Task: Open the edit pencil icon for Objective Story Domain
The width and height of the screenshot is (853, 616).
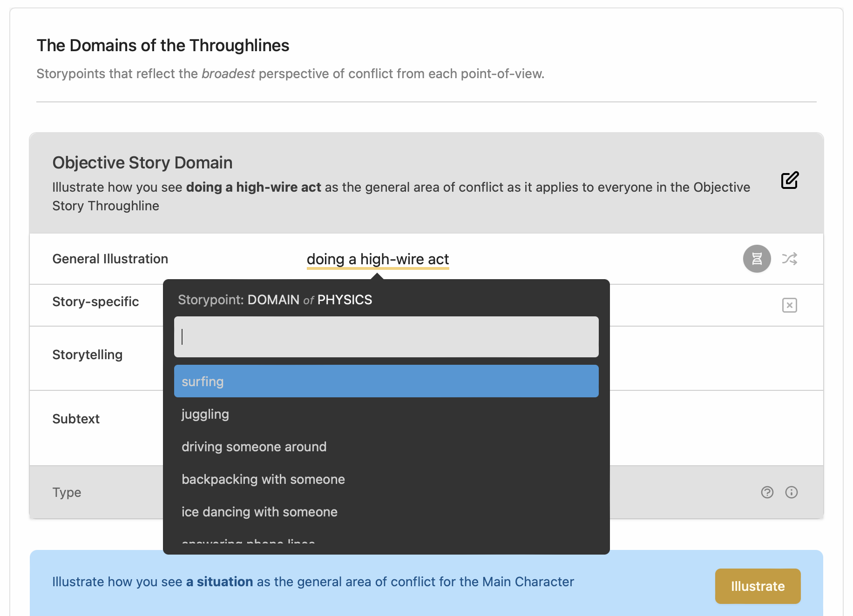Action: (x=790, y=180)
